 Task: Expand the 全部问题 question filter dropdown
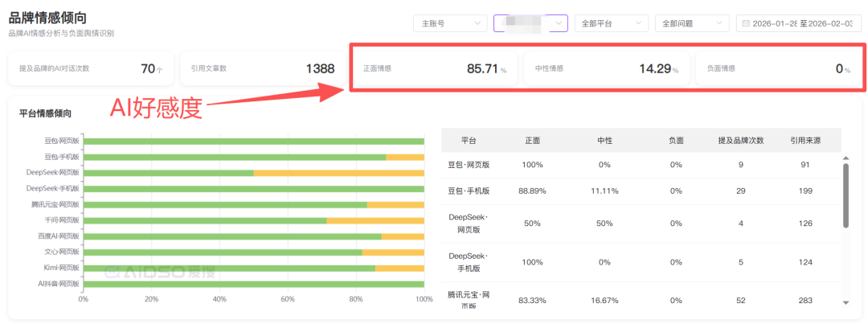[x=691, y=24]
